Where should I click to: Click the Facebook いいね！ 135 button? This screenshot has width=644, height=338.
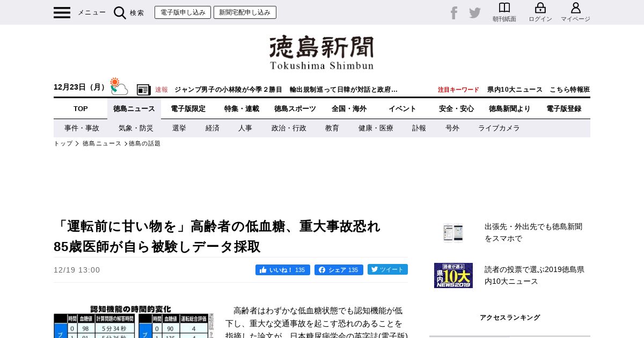click(x=283, y=270)
